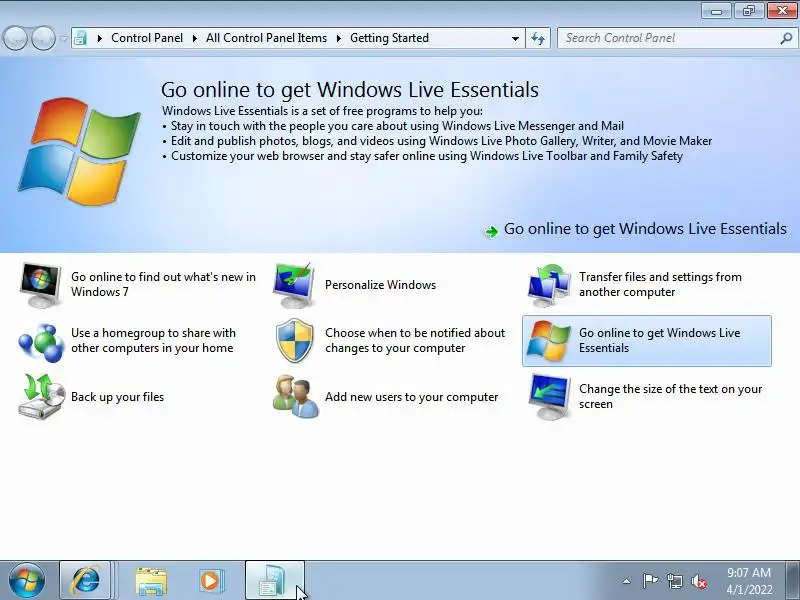The height and width of the screenshot is (600, 800).
Task: Click the Control Panel icon in the address bar
Action: coord(80,38)
